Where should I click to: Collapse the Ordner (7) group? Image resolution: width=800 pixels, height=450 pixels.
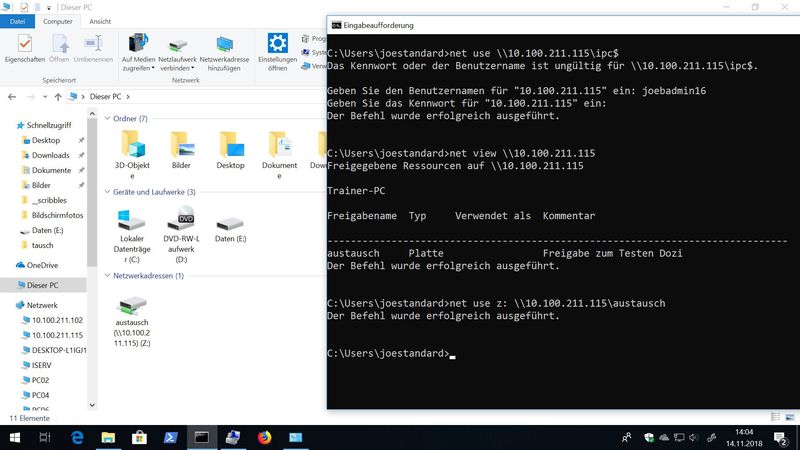click(108, 118)
